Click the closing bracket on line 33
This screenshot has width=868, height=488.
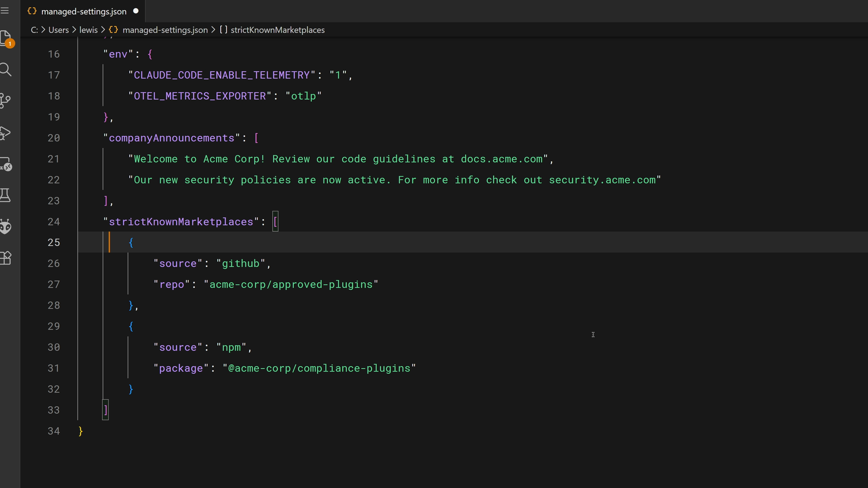(x=106, y=410)
